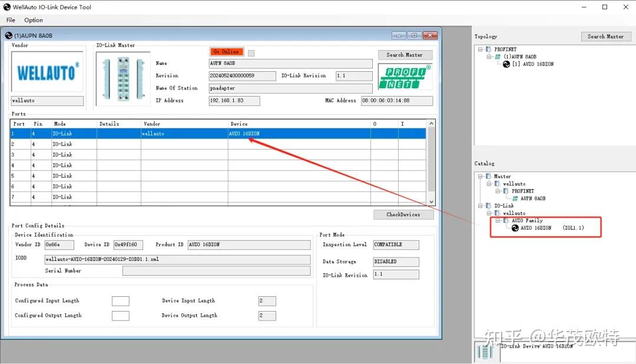Image resolution: width=636 pixels, height=364 pixels.
Task: Select PROFINET in the Topology tree
Action: tap(505, 49)
